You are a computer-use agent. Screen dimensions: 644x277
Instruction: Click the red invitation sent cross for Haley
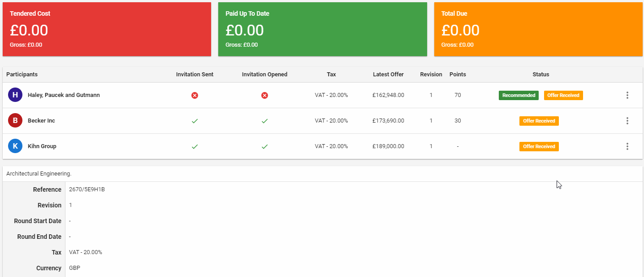[x=194, y=95]
